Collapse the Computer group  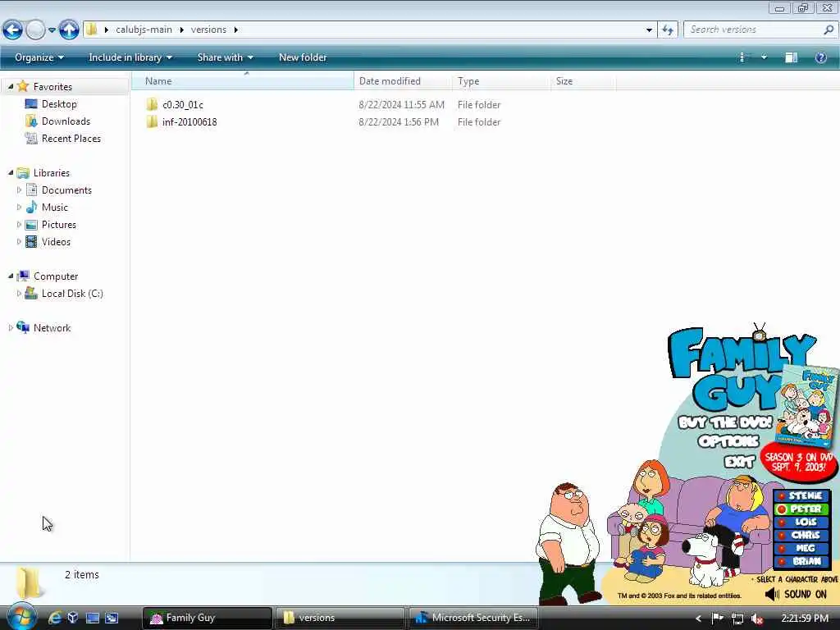pos(10,276)
